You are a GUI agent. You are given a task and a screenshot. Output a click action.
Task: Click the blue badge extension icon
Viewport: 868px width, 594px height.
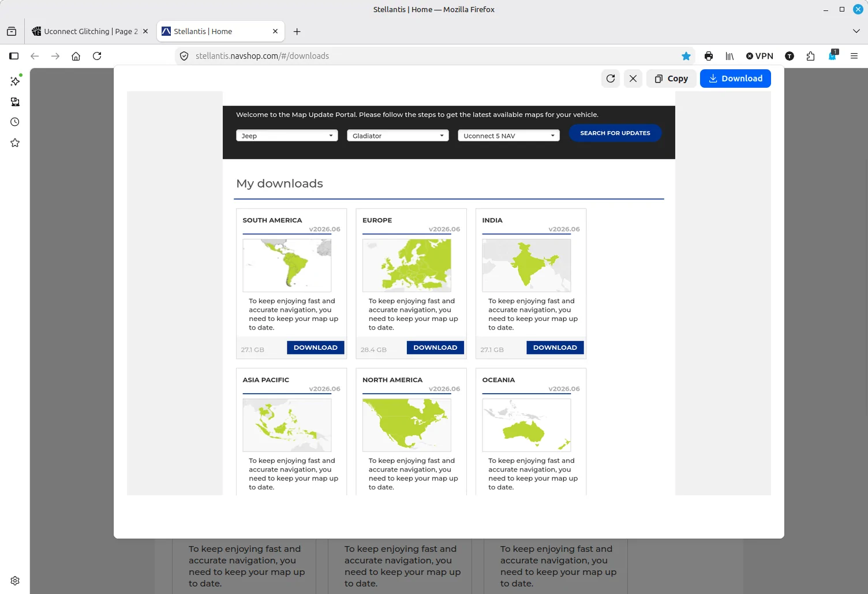click(832, 55)
